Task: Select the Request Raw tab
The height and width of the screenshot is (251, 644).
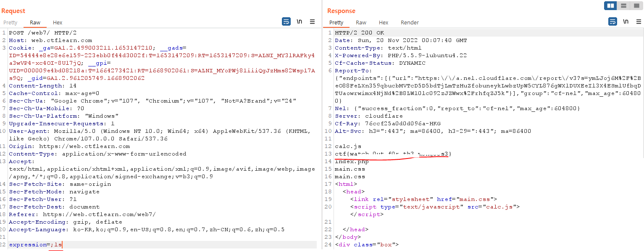Action: [x=35, y=22]
